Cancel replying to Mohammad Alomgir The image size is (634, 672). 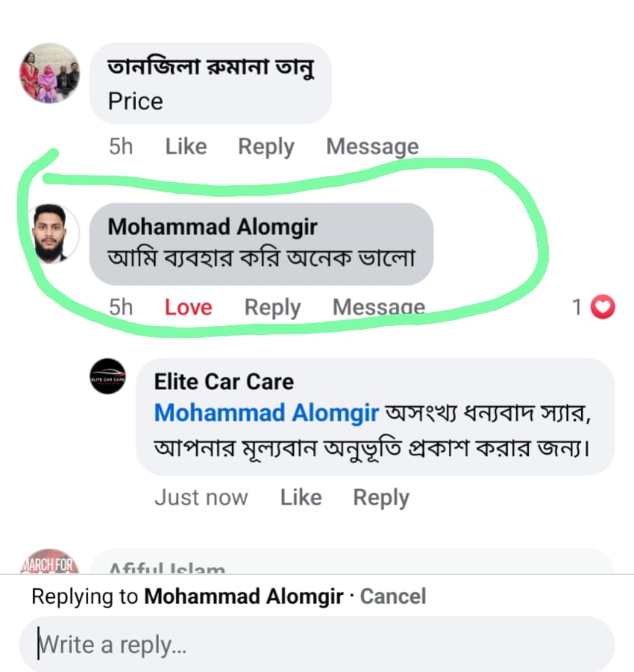pos(393,596)
